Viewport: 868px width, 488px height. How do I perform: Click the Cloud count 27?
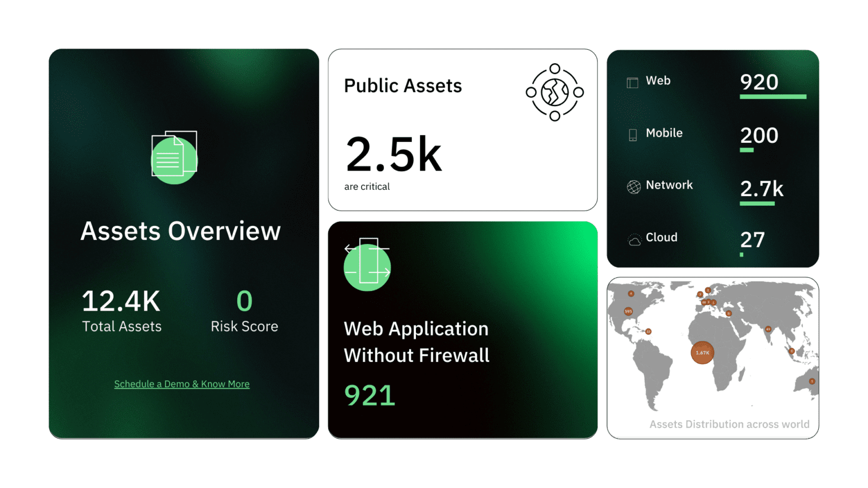752,241
